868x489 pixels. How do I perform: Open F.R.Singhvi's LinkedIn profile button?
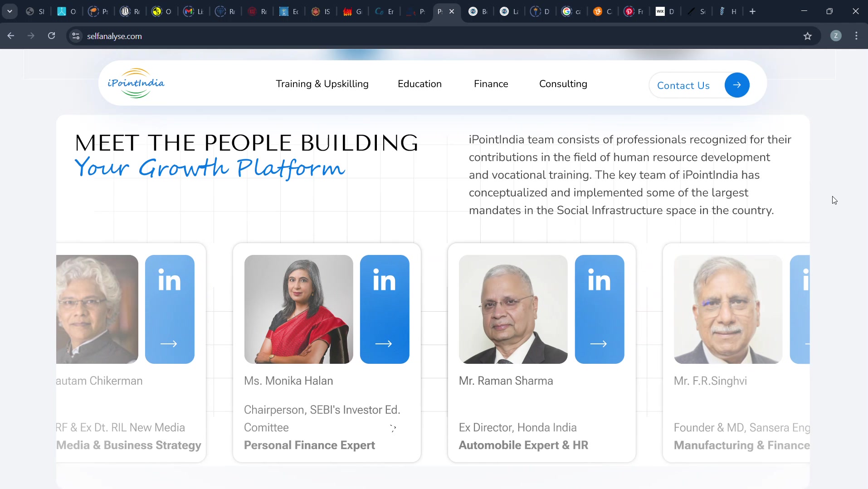pos(800,309)
